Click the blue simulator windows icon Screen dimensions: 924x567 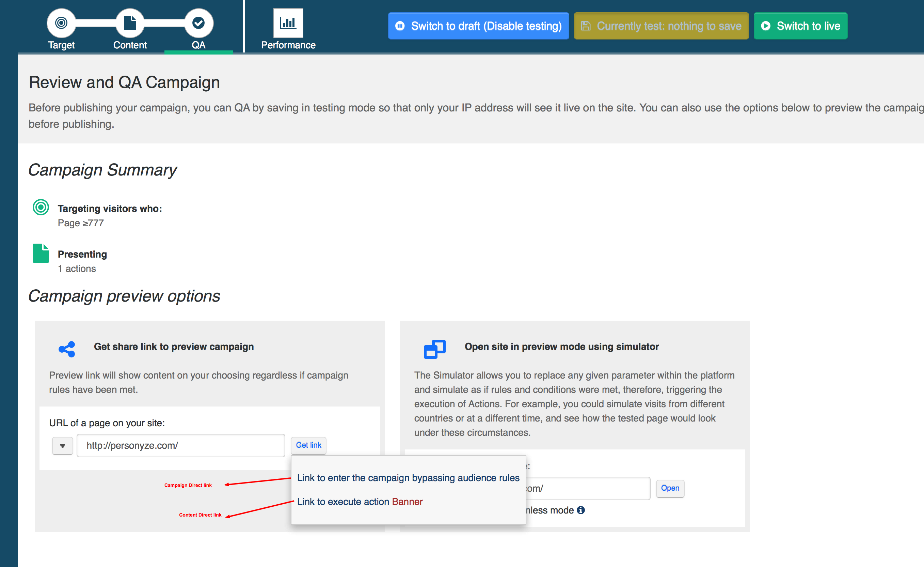[435, 349]
